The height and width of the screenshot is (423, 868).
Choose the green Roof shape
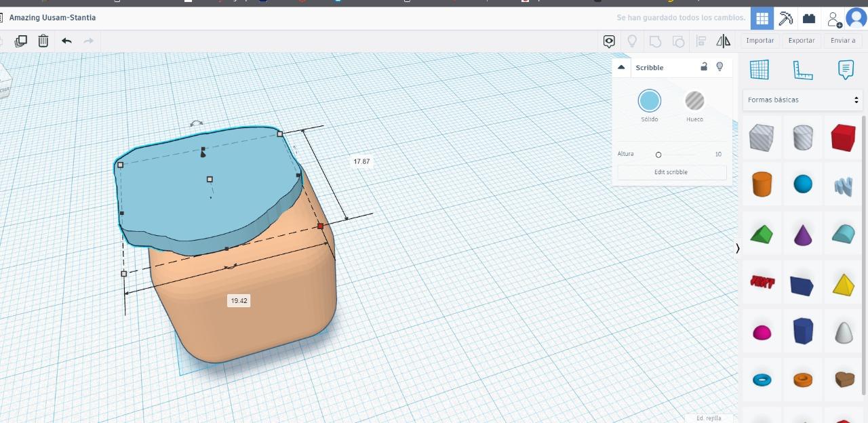point(762,235)
